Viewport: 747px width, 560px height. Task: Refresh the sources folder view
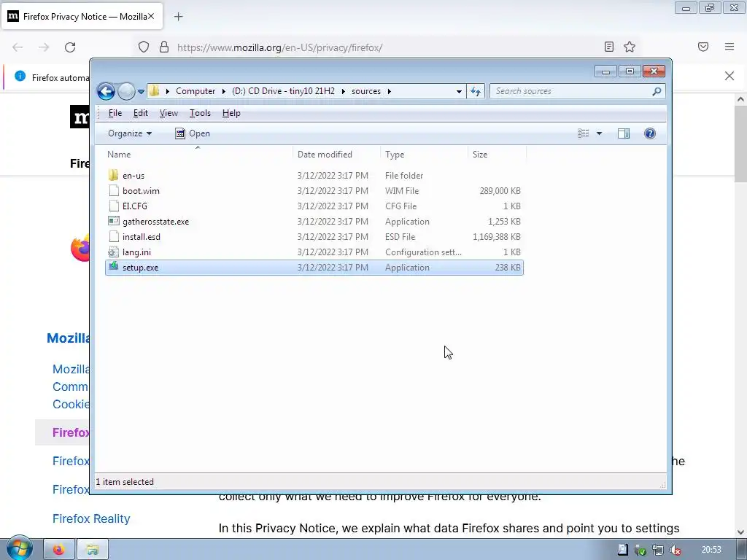tap(476, 91)
